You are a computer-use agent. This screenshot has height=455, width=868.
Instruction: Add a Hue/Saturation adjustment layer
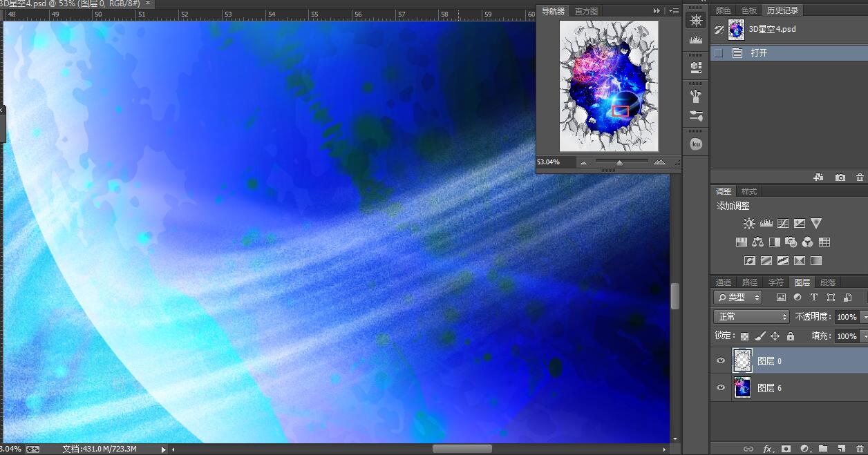coord(741,242)
